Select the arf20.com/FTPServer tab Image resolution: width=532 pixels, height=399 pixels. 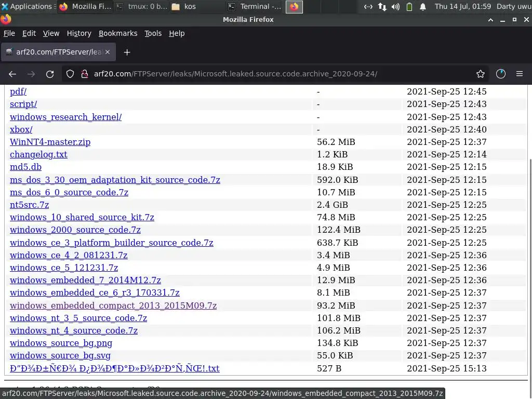pyautogui.click(x=58, y=52)
